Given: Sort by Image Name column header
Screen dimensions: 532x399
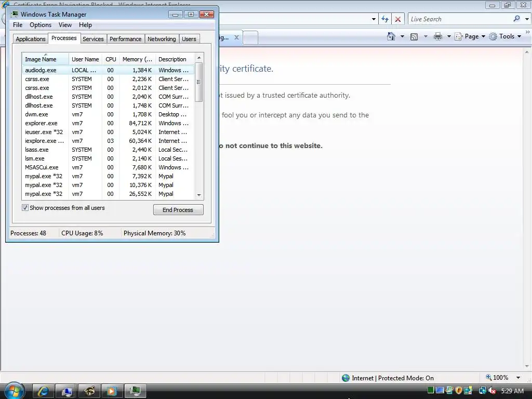Looking at the screenshot, I should [46, 59].
